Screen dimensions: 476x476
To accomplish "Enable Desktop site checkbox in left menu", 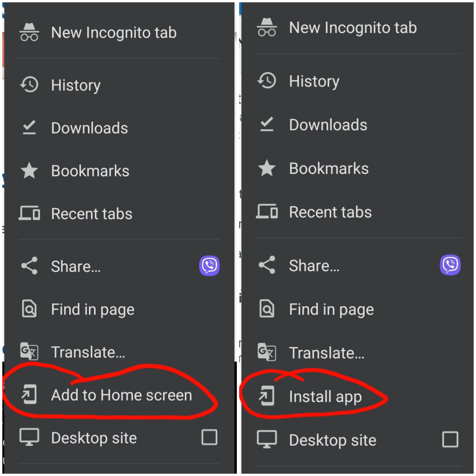I will click(x=209, y=437).
